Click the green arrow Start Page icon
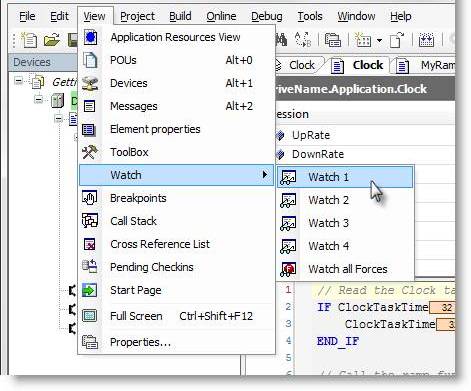Screen dimensions: 471x391 89,290
